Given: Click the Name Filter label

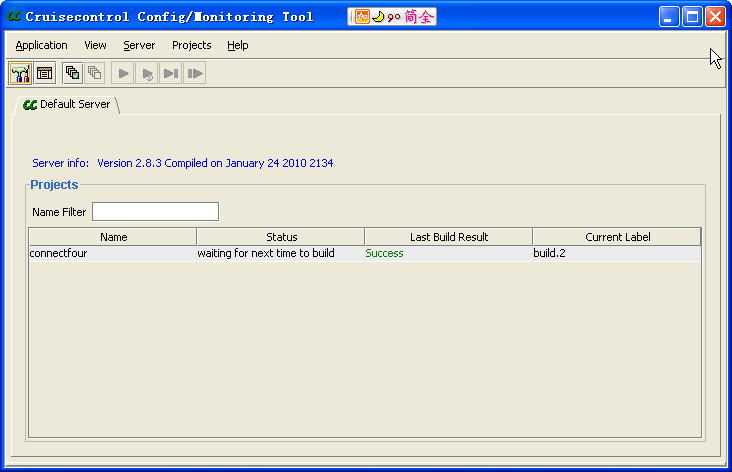Looking at the screenshot, I should [x=59, y=212].
